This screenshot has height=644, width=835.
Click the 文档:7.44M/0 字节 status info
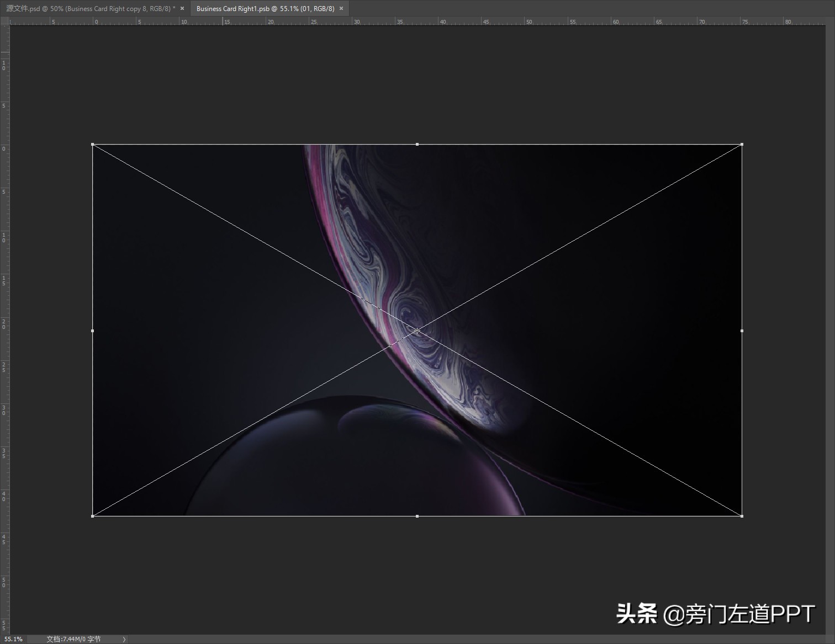point(73,639)
